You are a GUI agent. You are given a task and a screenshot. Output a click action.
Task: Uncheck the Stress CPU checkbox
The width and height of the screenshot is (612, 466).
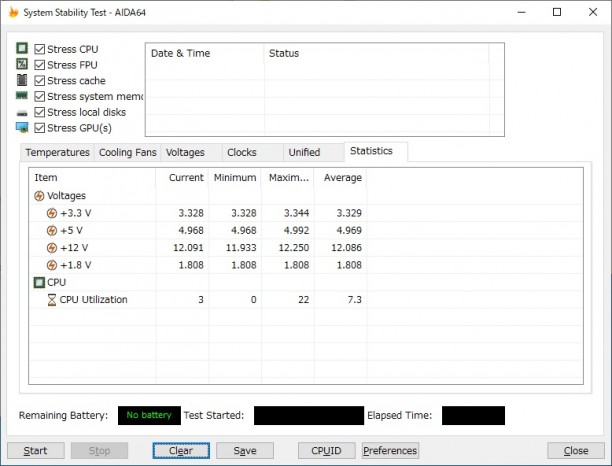click(40, 49)
